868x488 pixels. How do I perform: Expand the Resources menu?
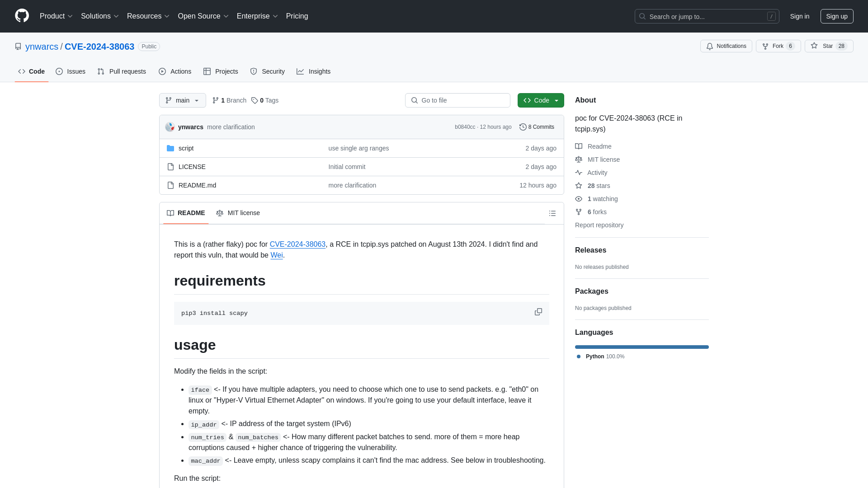(x=148, y=16)
